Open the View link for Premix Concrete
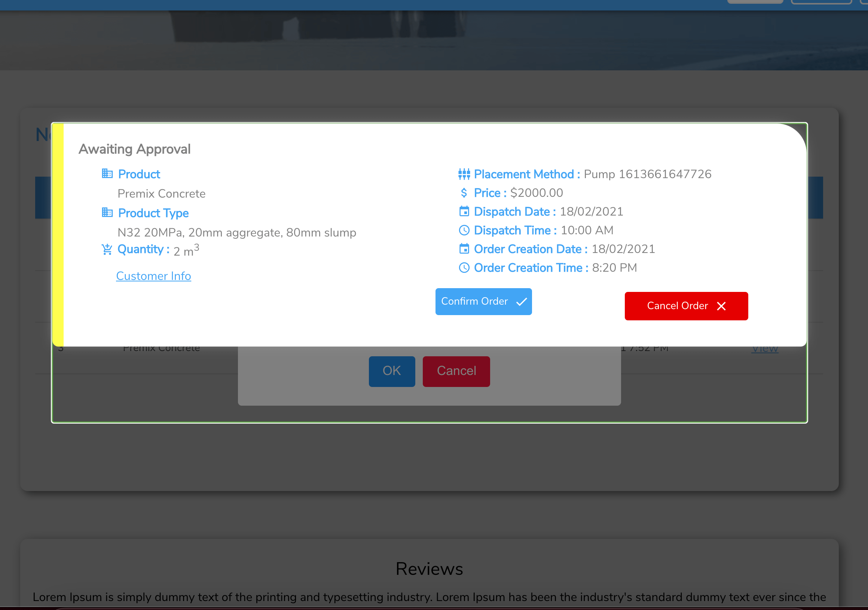868x610 pixels. coord(765,348)
